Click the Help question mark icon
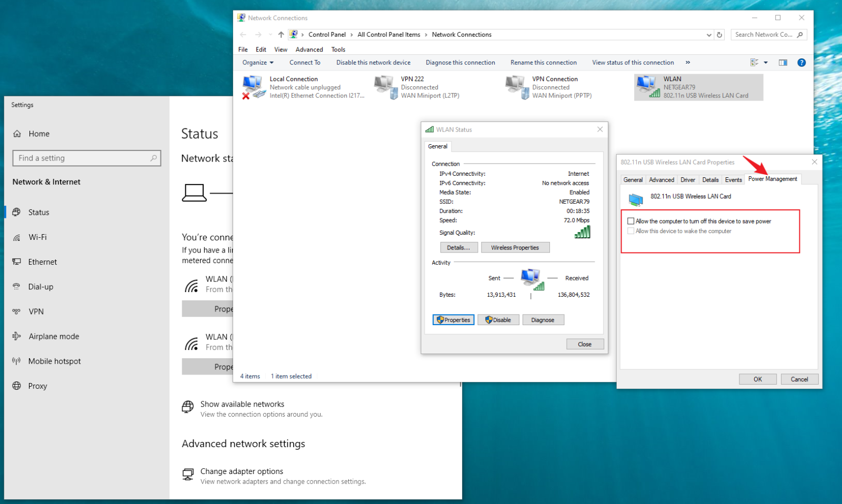Image resolution: width=842 pixels, height=504 pixels. tap(801, 62)
